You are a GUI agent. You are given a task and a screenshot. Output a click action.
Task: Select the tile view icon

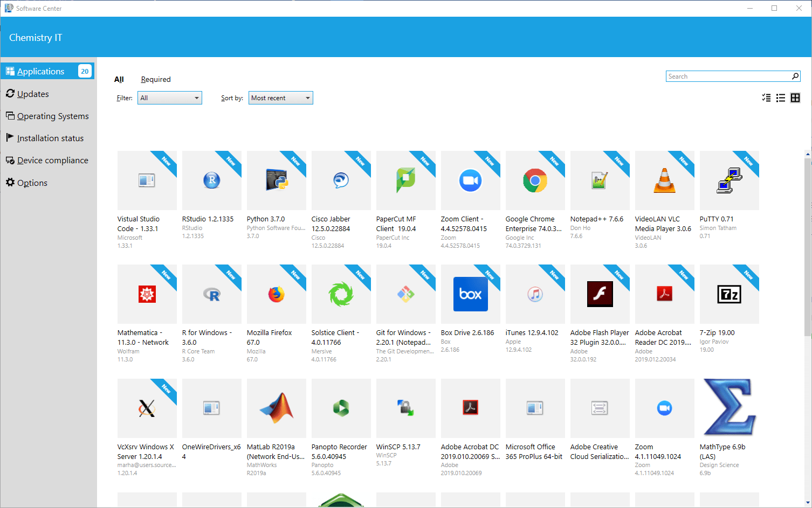click(x=795, y=98)
